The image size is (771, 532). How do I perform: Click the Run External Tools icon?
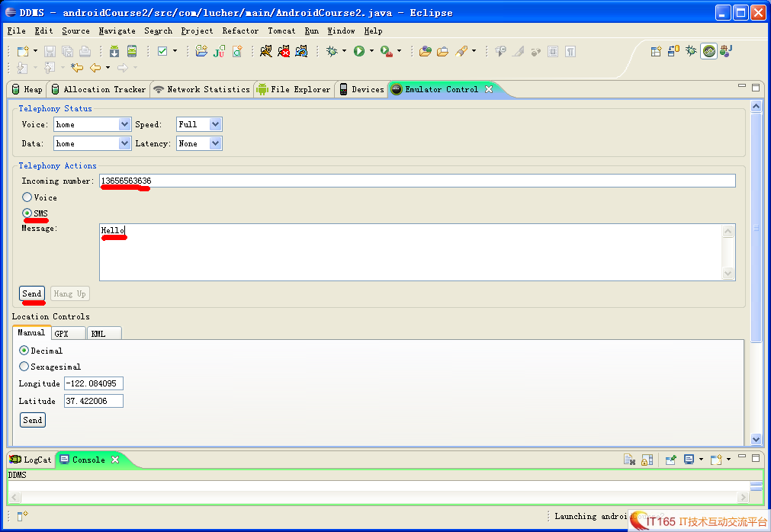click(x=387, y=51)
